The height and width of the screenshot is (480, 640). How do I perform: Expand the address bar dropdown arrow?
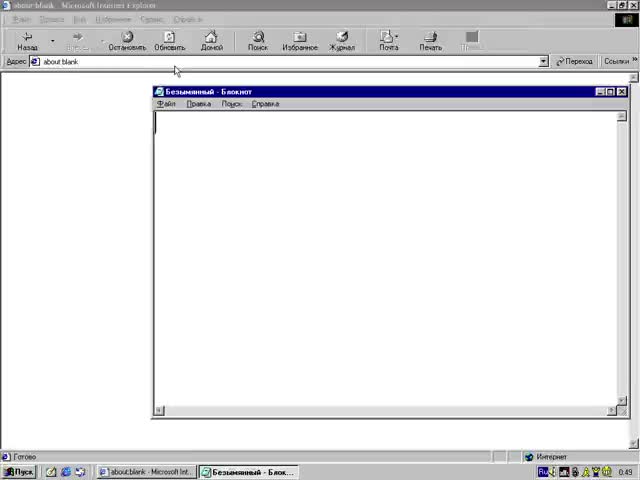pos(544,62)
